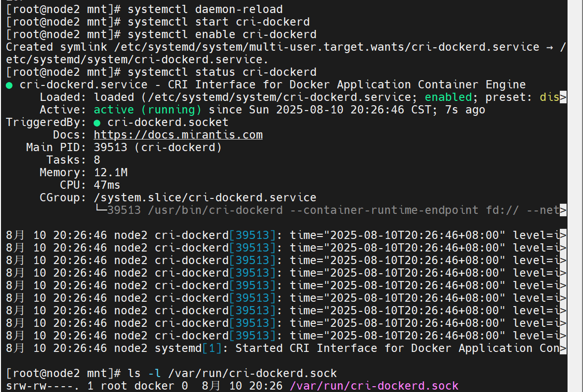Click the '/system.slice/cri-dockerd.service' CGroup path
This screenshot has width=583, height=392.
tap(205, 197)
